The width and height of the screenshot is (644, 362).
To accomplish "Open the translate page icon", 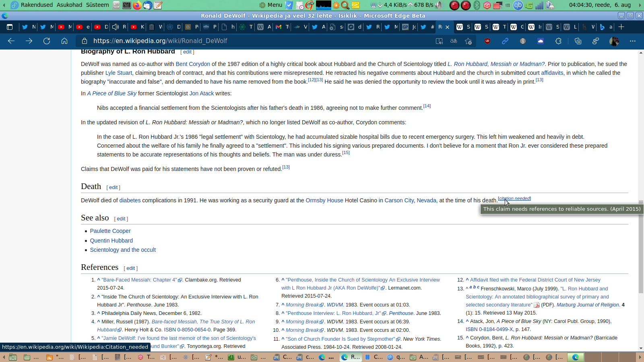I will pos(454,41).
